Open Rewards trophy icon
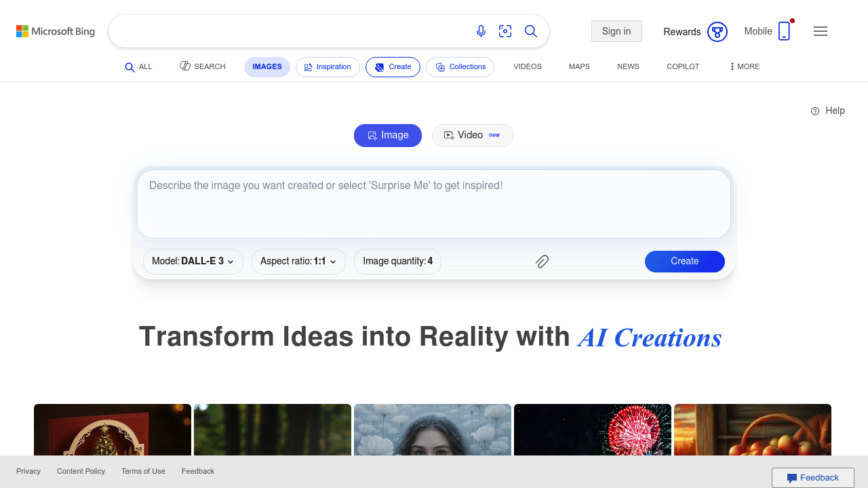This screenshot has height=488, width=868. pyautogui.click(x=717, y=32)
